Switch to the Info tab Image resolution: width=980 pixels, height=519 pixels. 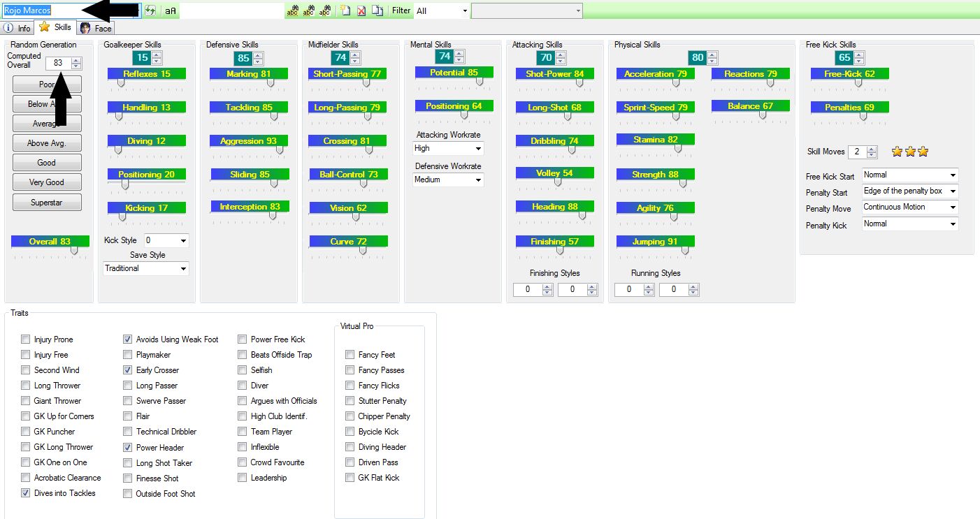pos(18,28)
